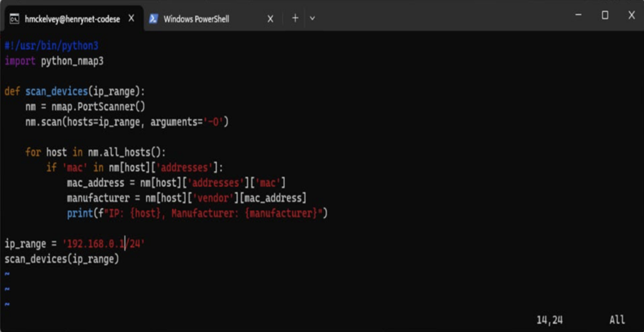Viewport: 644px width, 332px height.
Task: Close the hmckelvey@henrynet-codese tab
Action: pos(131,18)
